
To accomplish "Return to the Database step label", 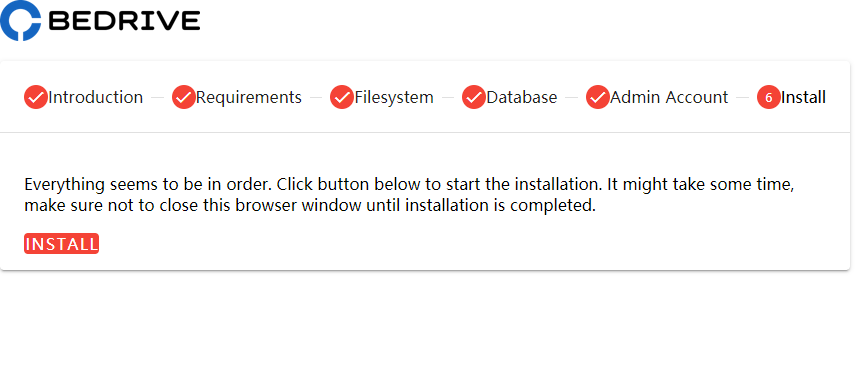I will click(521, 97).
